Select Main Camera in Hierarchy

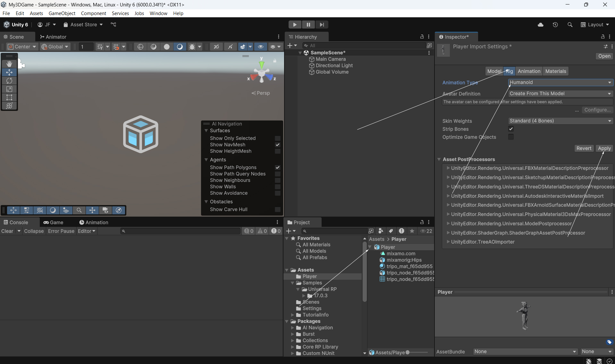click(331, 59)
